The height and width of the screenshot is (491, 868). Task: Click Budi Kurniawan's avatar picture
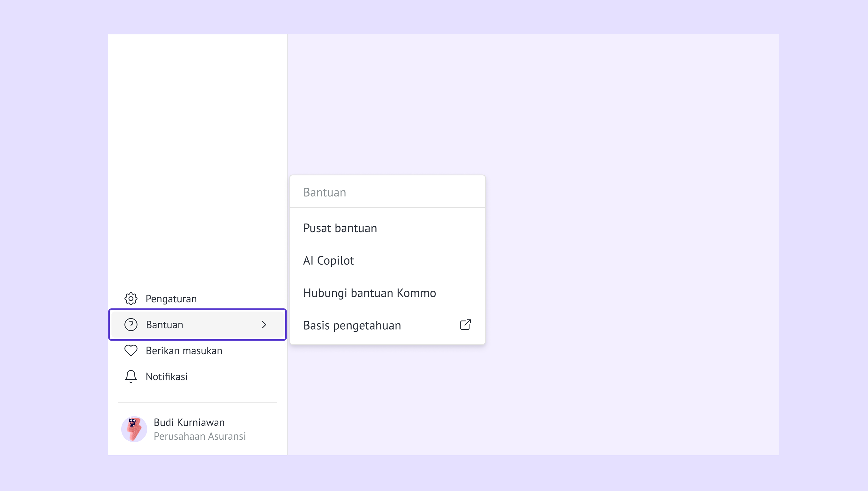(134, 429)
